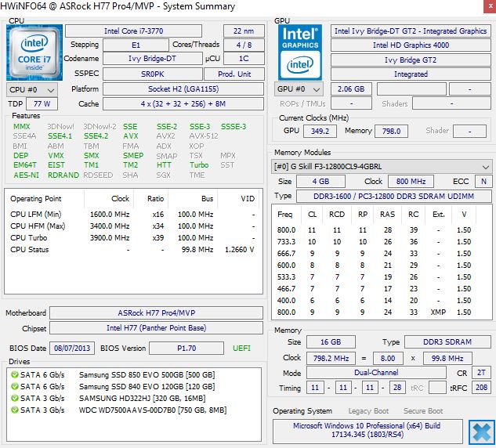
Task: Click the Dual-Channel mode field
Action: tap(376, 373)
